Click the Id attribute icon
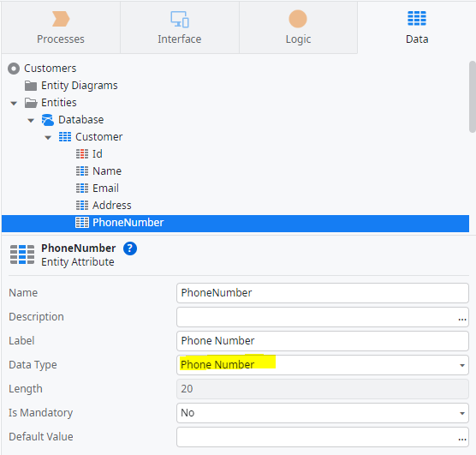The image size is (476, 455). (82, 154)
